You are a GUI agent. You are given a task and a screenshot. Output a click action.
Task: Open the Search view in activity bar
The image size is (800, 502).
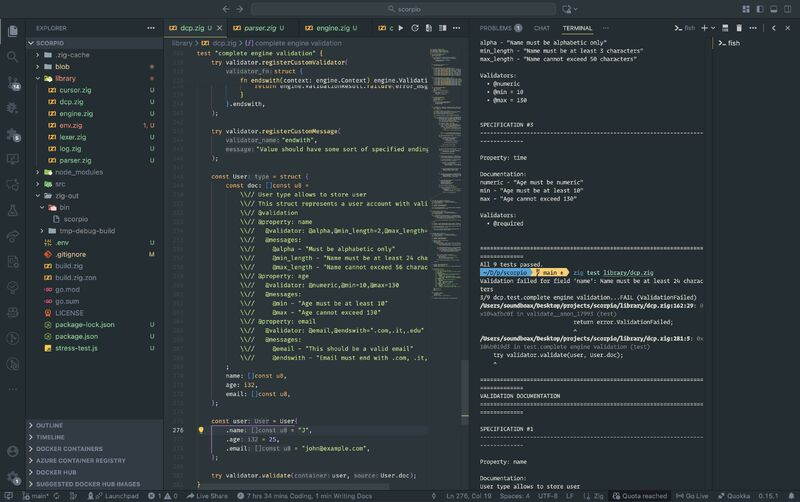point(13,57)
